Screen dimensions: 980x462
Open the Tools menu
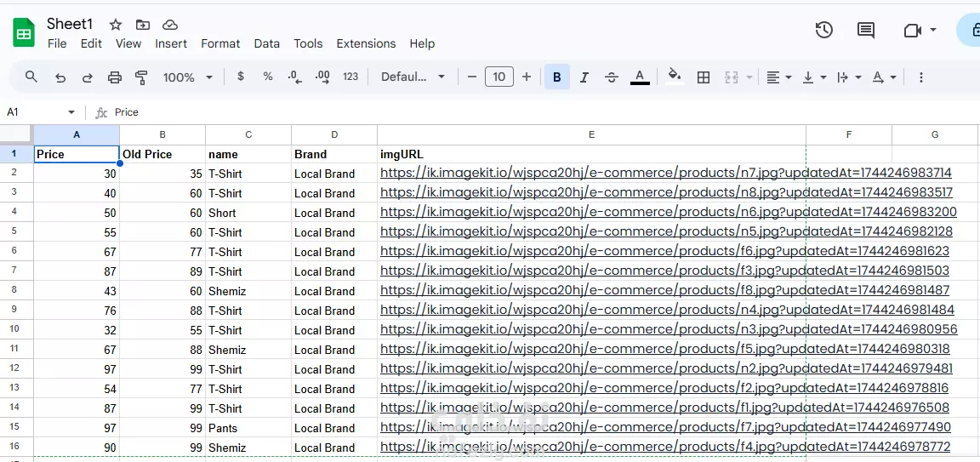click(308, 43)
